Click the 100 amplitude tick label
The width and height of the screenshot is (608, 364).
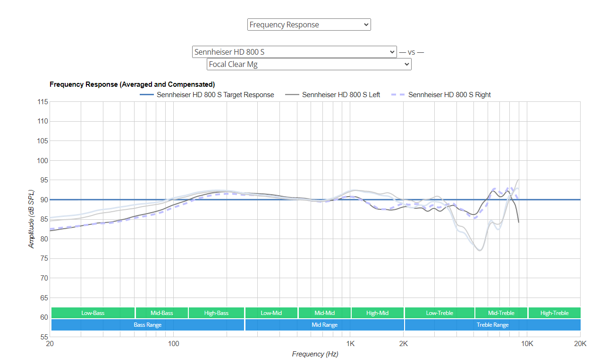click(42, 160)
